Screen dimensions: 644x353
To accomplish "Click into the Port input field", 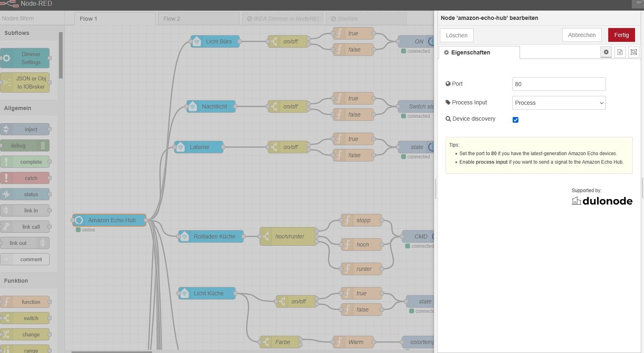I will pos(559,84).
